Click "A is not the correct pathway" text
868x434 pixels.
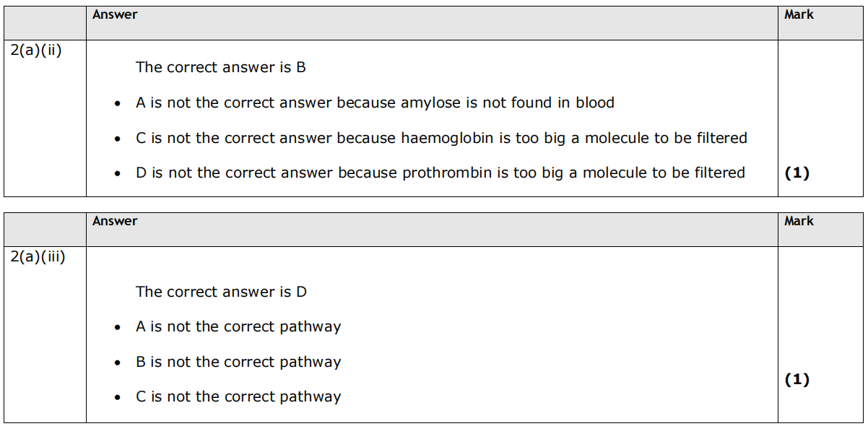(x=238, y=326)
